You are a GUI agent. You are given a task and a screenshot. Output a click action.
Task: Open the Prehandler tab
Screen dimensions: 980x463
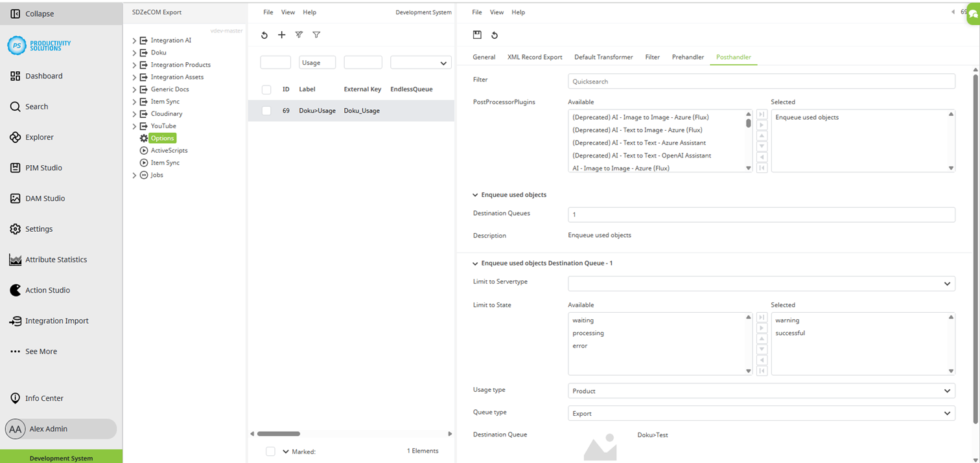click(x=688, y=57)
